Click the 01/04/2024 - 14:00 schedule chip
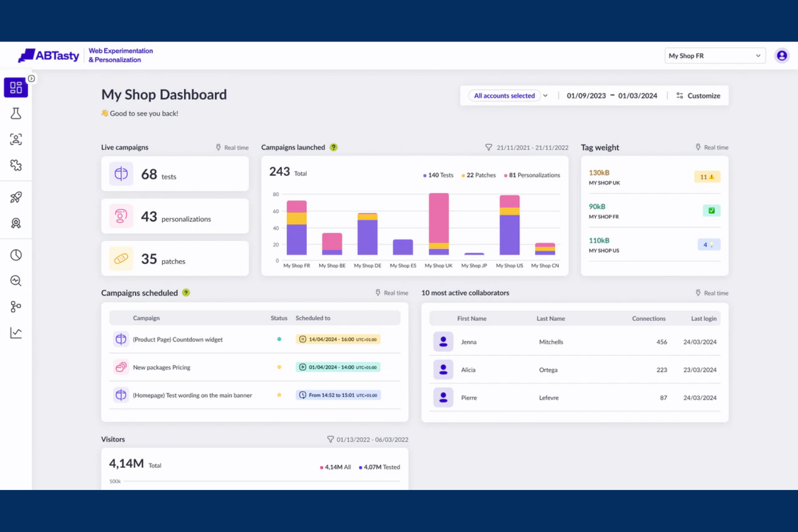This screenshot has height=532, width=798. 338,367
